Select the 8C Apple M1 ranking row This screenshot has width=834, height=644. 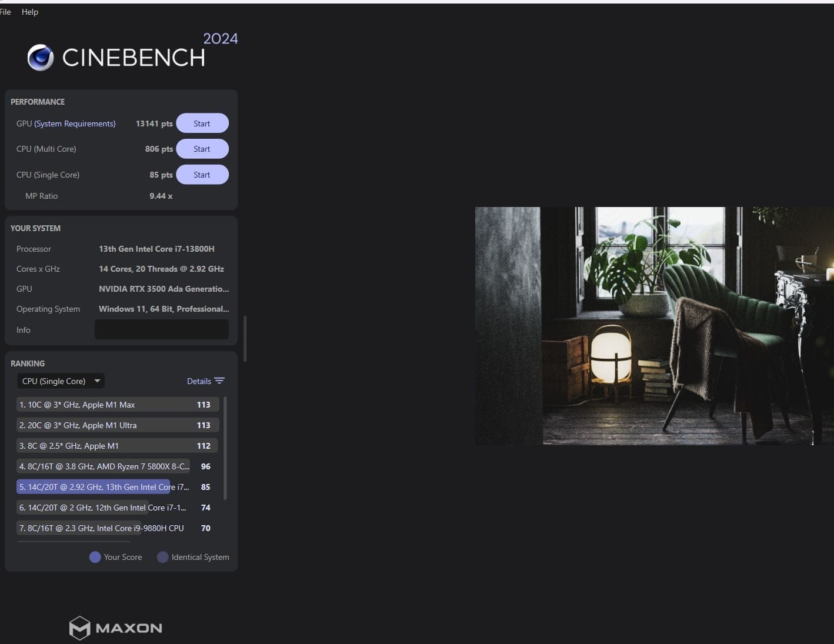tap(118, 446)
